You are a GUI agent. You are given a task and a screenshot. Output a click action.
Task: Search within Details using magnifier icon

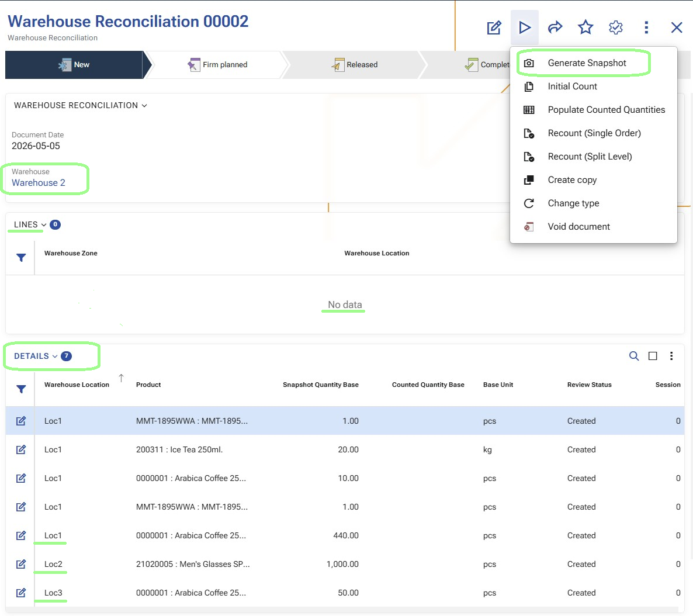pos(634,356)
